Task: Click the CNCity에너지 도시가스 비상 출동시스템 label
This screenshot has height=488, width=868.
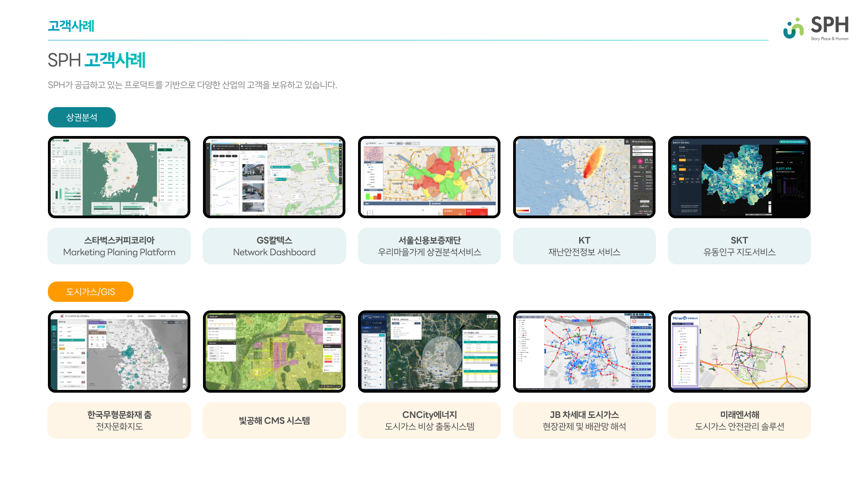Action: click(429, 421)
